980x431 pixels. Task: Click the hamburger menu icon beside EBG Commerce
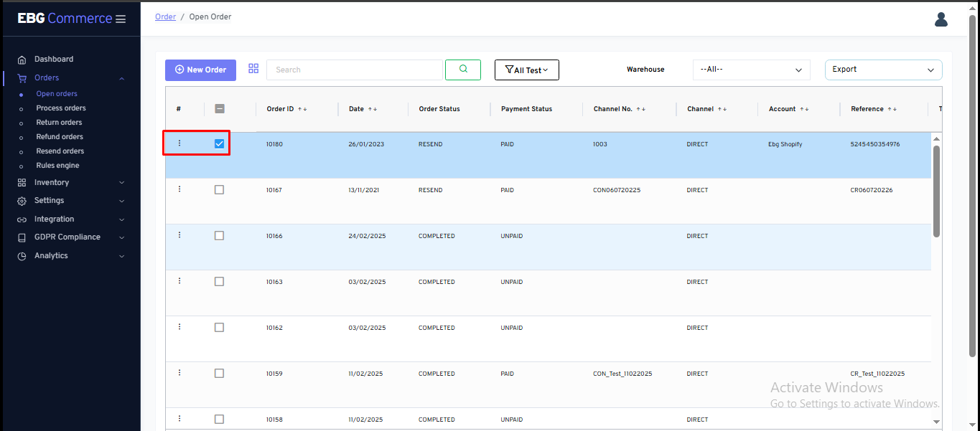pos(121,19)
